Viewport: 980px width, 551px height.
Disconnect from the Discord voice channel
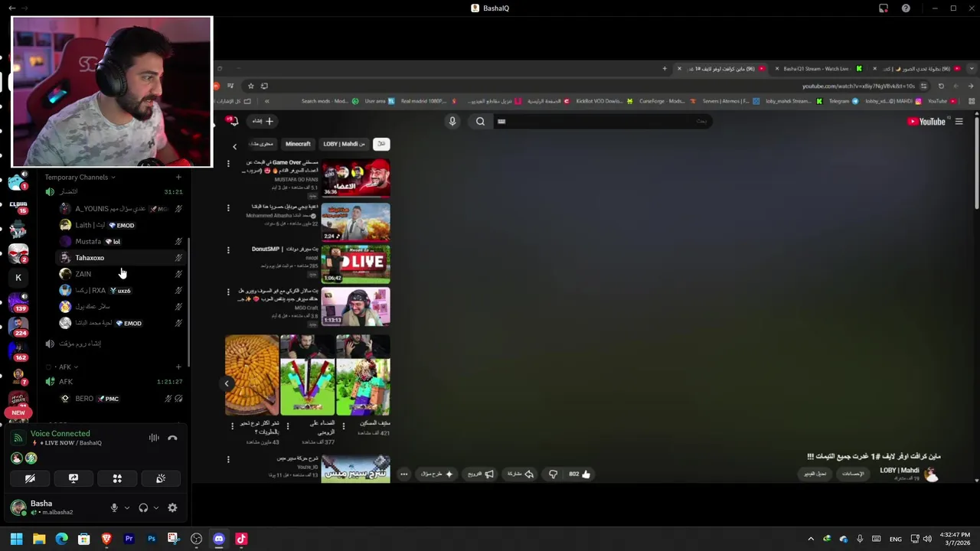pos(172,438)
